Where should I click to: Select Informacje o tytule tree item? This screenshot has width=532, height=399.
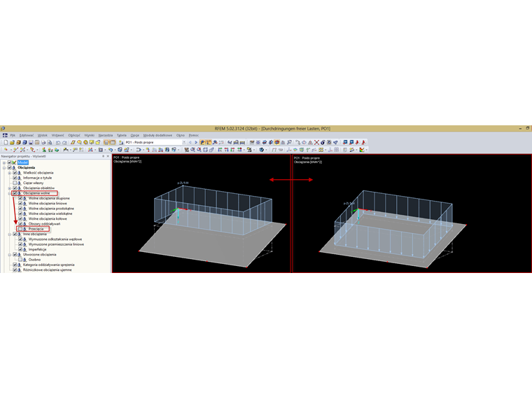(37, 178)
